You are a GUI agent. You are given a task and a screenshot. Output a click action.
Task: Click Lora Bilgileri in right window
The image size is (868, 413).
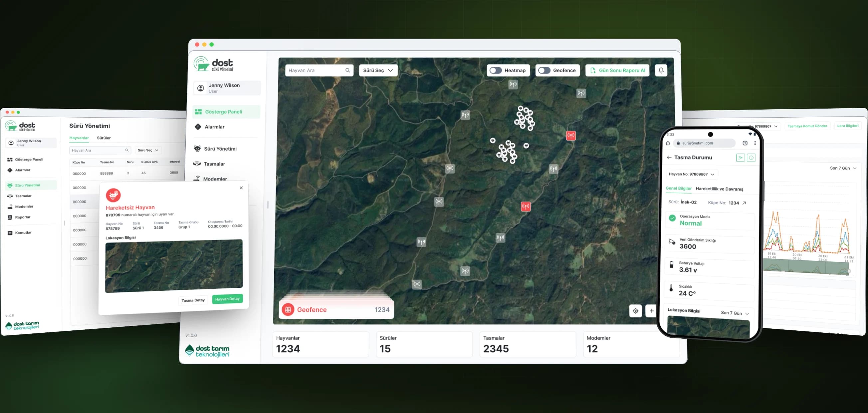[847, 126]
